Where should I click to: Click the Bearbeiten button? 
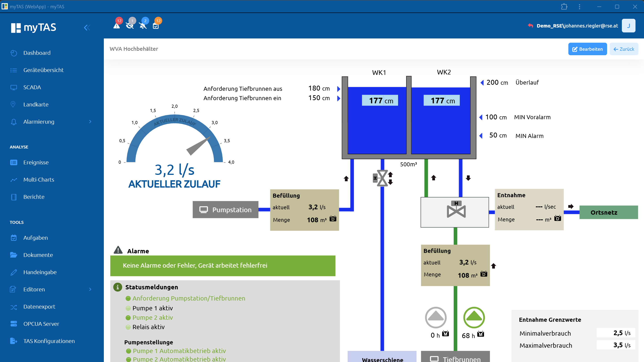pyautogui.click(x=587, y=49)
